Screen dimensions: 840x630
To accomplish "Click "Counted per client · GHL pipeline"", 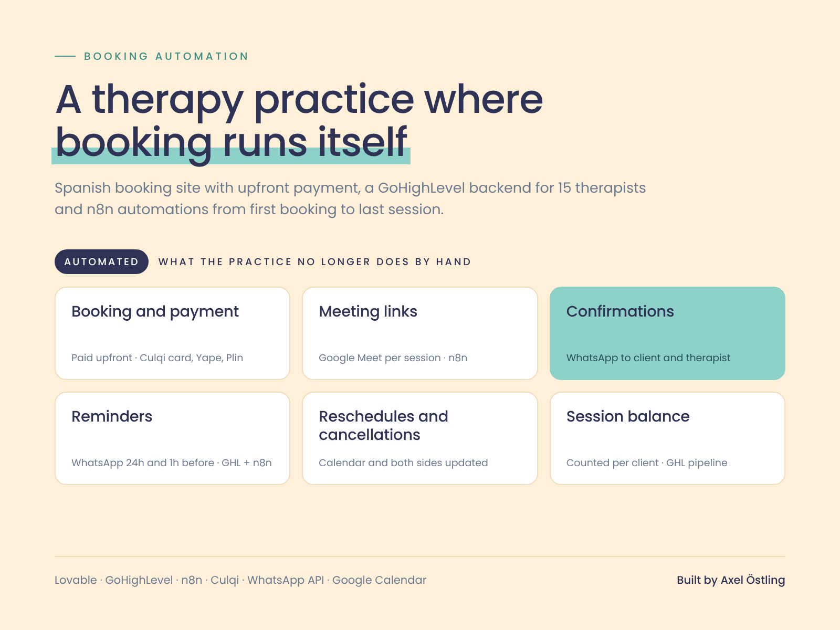I will tap(647, 463).
